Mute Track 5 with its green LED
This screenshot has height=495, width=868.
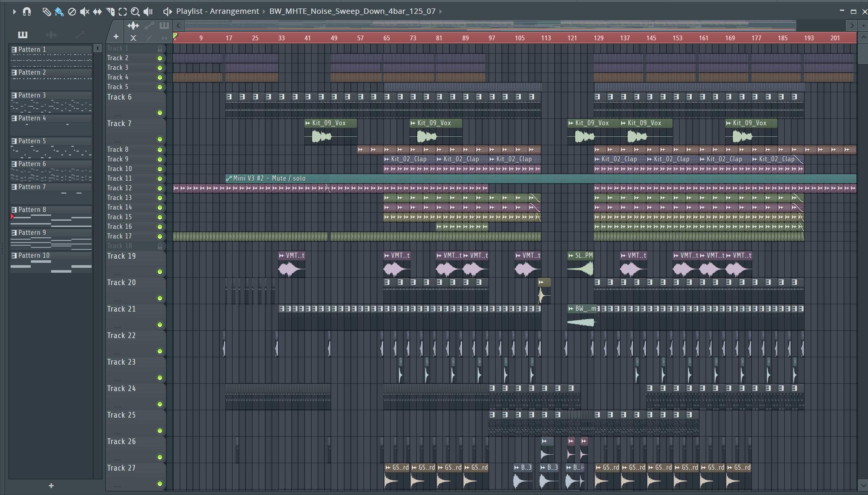[x=159, y=87]
